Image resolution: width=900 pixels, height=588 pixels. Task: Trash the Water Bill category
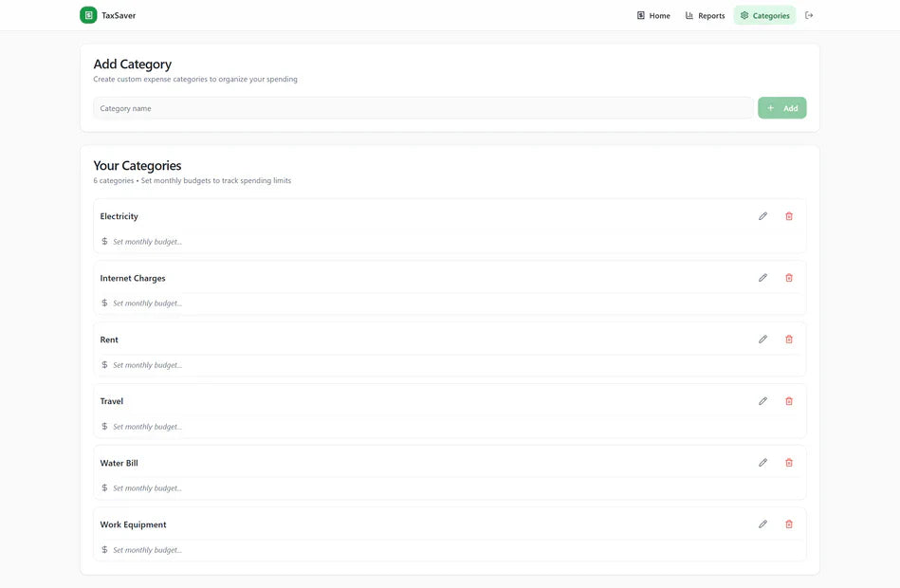tap(789, 463)
